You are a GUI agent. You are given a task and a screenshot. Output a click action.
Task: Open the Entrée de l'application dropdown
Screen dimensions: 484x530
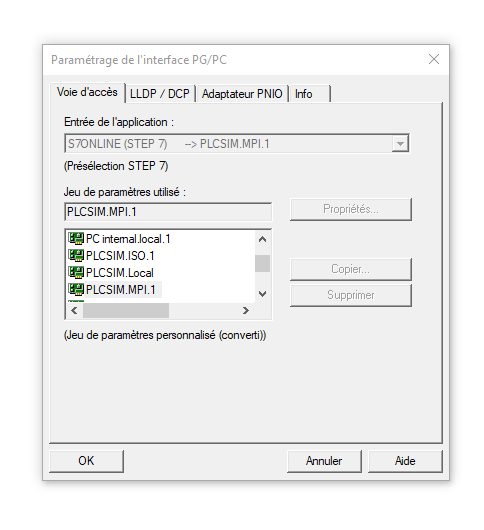click(400, 144)
